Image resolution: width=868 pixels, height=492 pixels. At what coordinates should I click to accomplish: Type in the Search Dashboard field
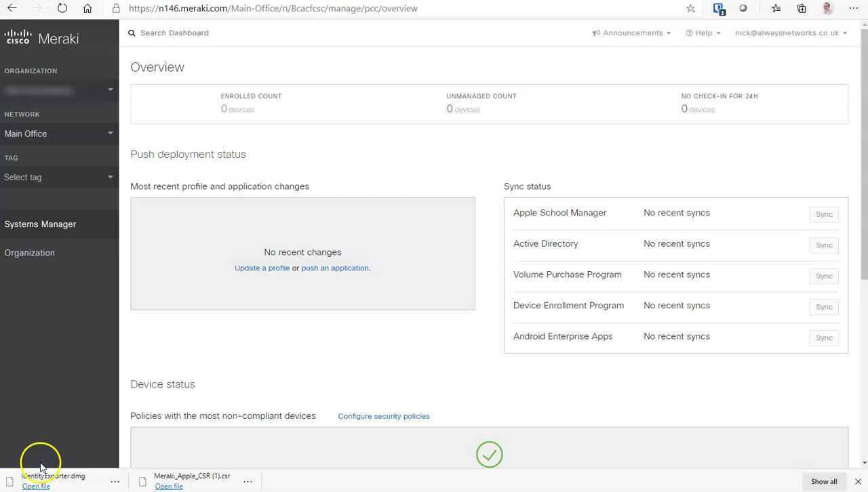point(271,33)
